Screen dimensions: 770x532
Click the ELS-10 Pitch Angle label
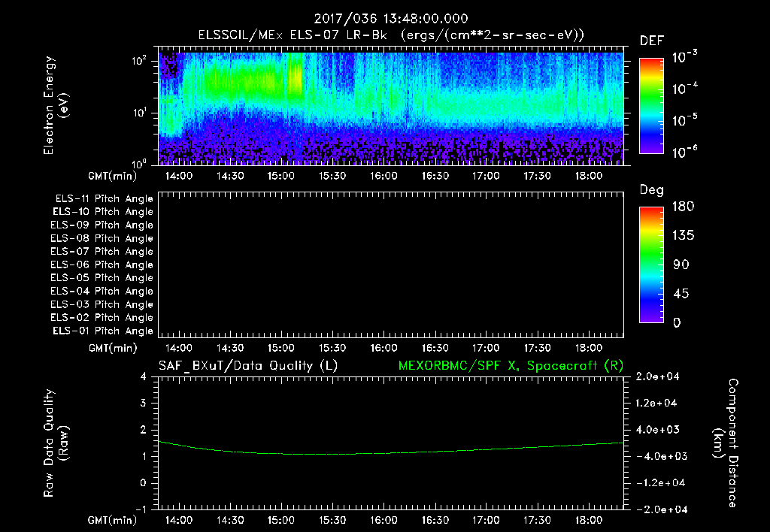click(102, 212)
